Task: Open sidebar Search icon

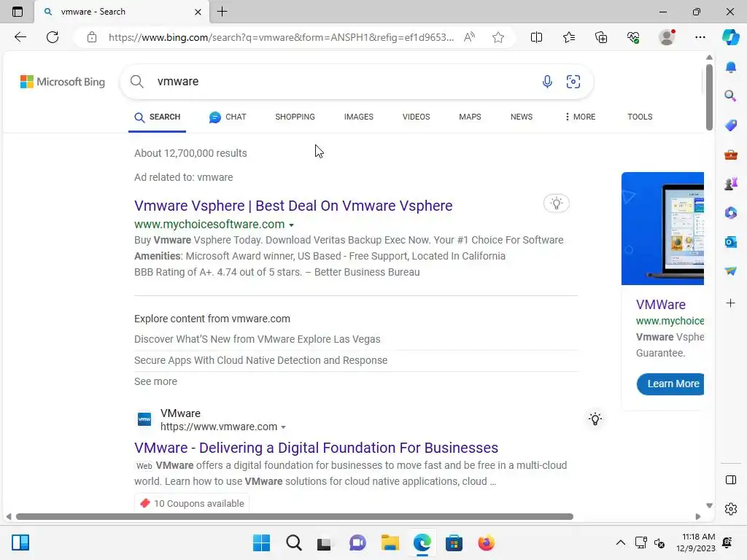Action: click(730, 96)
